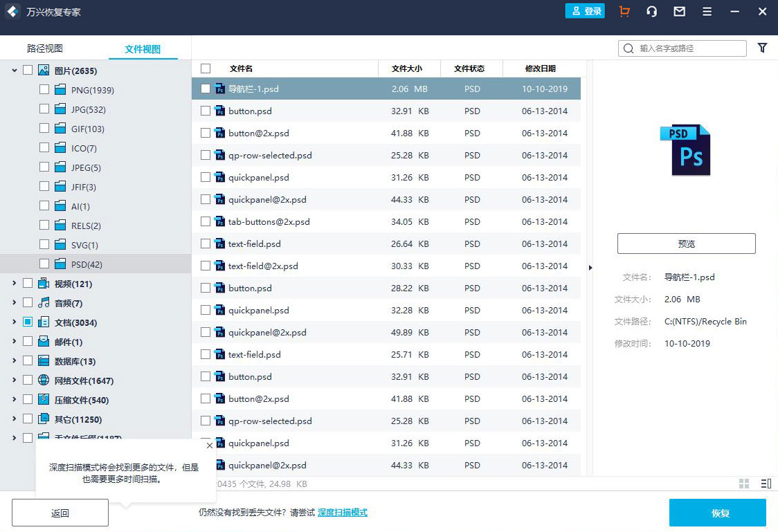Close the deep scan tooltip
Screen dimensions: 778x532
pyautogui.click(x=210, y=446)
